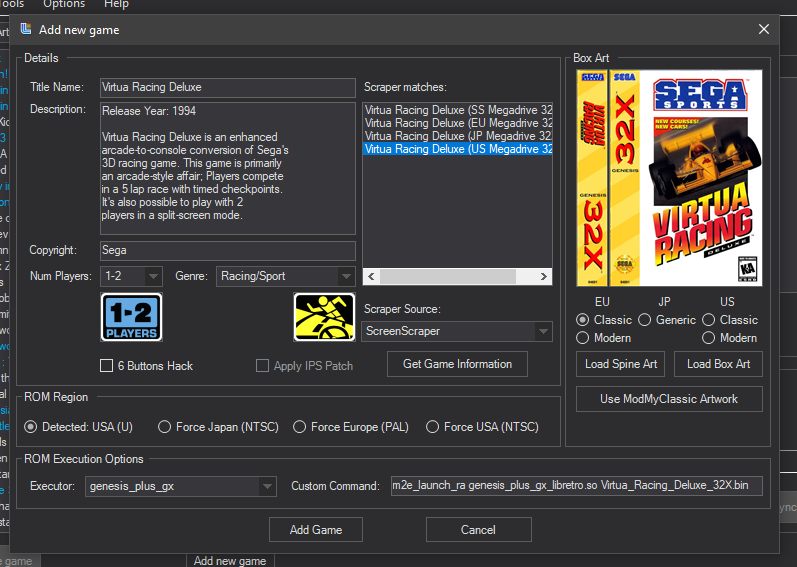Viewport: 797px width, 567px height.
Task: Toggle the Apply IPS Patch checkbox
Action: pos(262,366)
